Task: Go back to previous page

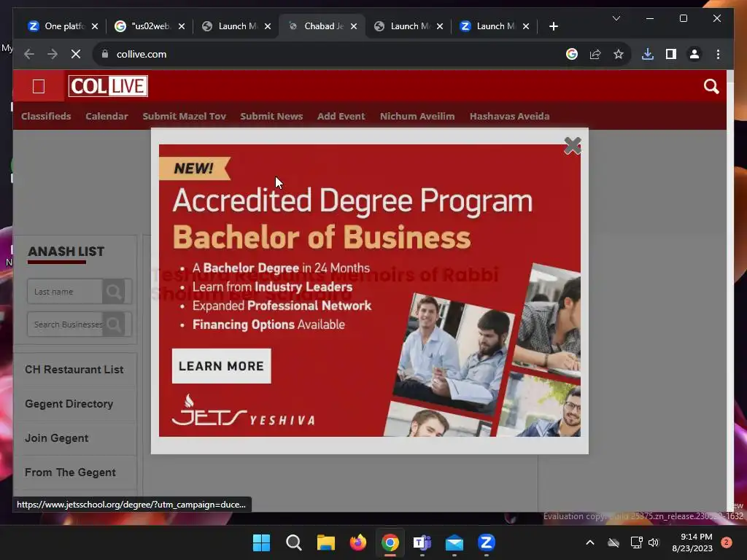Action: [x=29, y=54]
